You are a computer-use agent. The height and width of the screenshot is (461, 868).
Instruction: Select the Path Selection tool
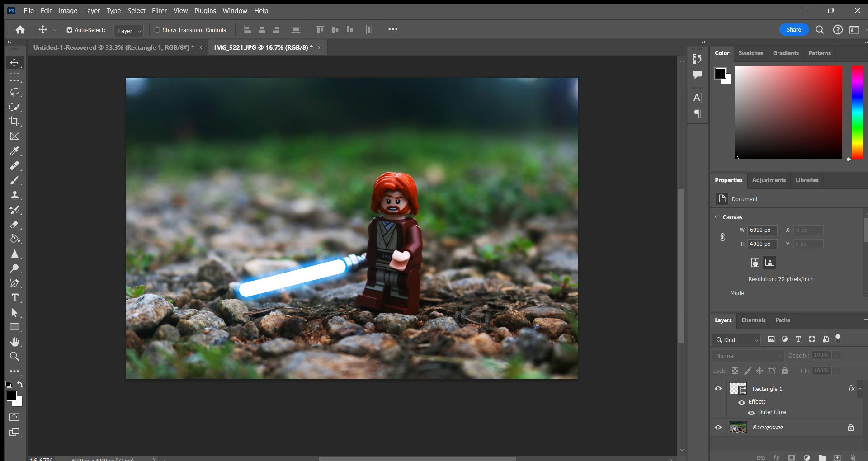pyautogui.click(x=14, y=313)
